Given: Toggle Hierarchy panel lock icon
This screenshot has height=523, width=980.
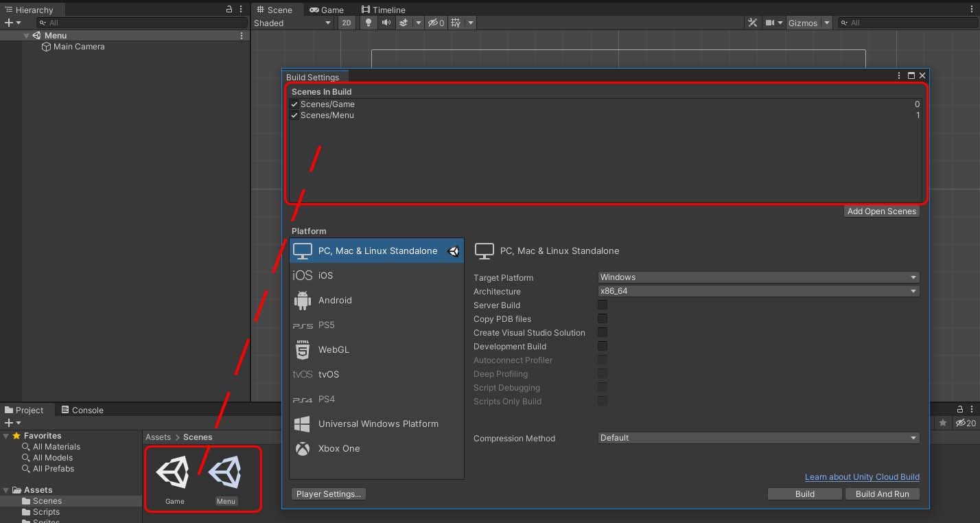Looking at the screenshot, I should tap(229, 10).
